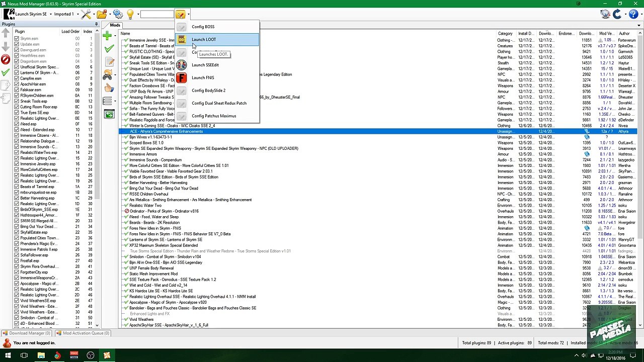This screenshot has height=362, width=644.
Task: Choose Launch LOOT from the menu
Action: tap(217, 40)
